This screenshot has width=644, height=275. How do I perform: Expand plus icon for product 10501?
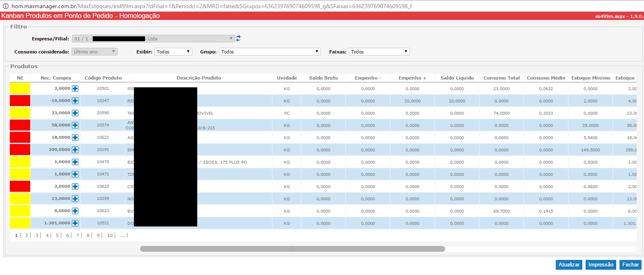75,89
